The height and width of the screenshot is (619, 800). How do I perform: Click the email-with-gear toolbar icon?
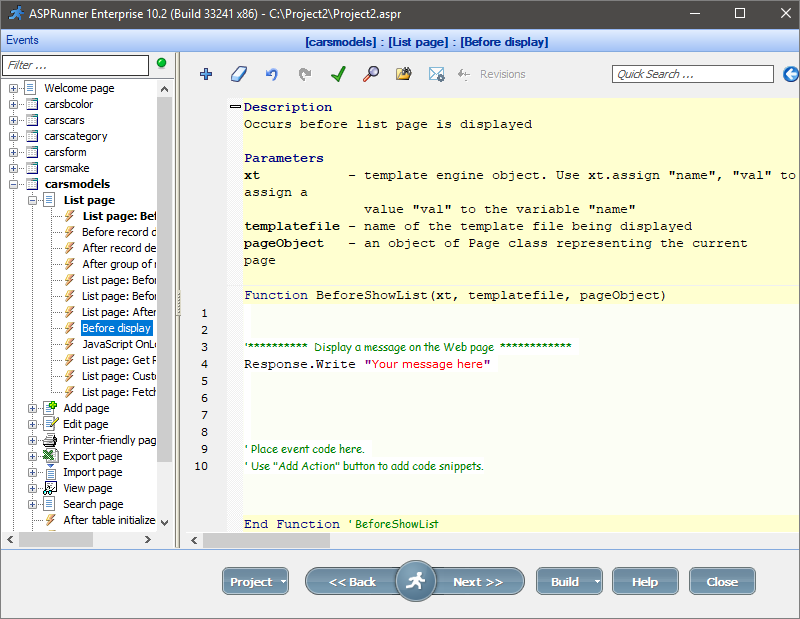pos(436,74)
